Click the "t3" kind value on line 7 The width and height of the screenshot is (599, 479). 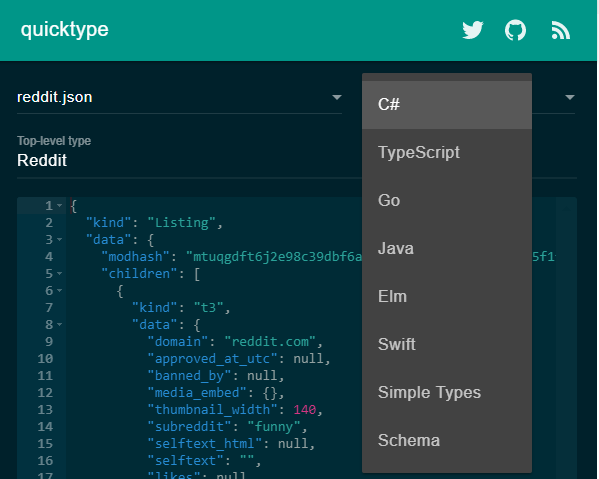point(209,307)
